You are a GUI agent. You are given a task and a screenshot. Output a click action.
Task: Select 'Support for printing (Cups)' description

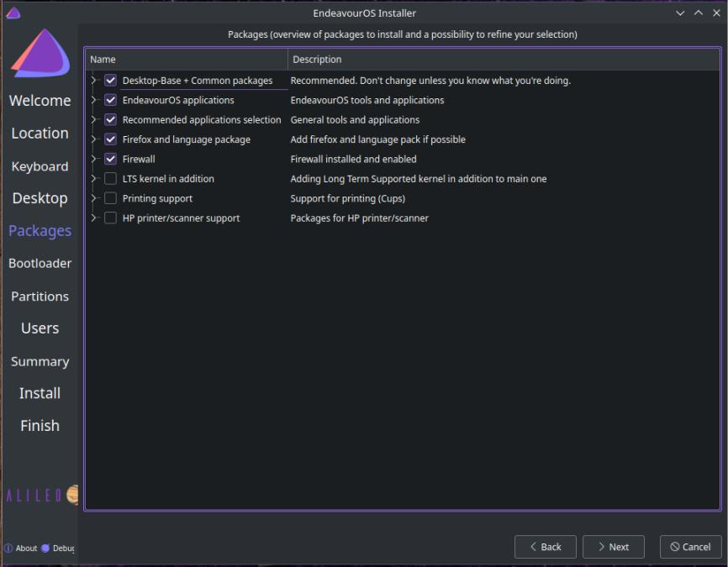[x=348, y=198]
